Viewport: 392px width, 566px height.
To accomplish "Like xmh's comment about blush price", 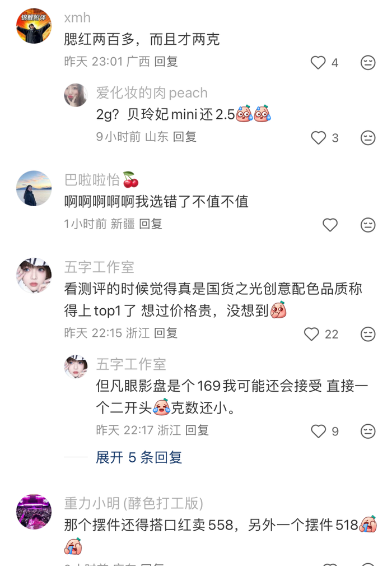I will click(318, 62).
